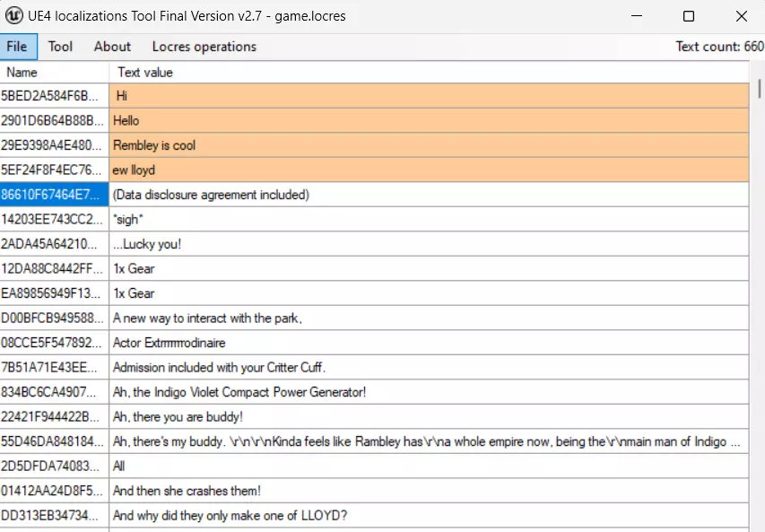The height and width of the screenshot is (532, 765).
Task: Maximize the localization tool window
Action: (x=689, y=16)
